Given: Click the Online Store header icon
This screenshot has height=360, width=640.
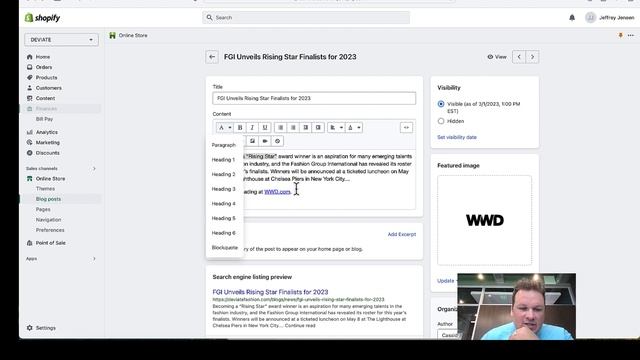Looking at the screenshot, I should [112, 36].
